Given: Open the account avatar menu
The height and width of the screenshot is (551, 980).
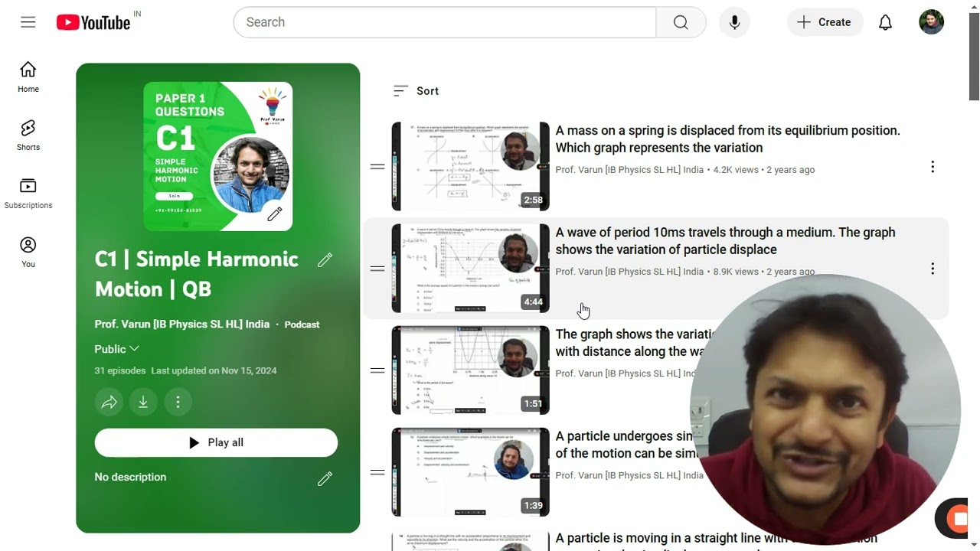Looking at the screenshot, I should coord(931,22).
